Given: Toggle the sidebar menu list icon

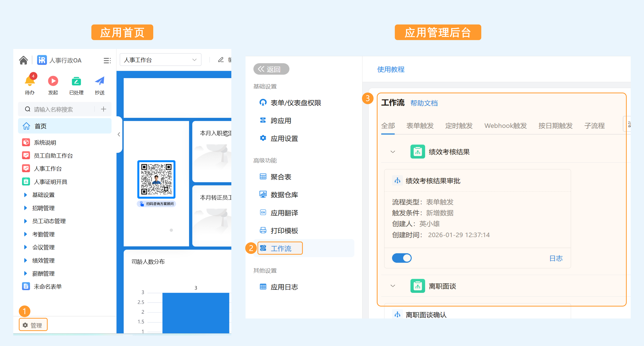Looking at the screenshot, I should tap(107, 61).
